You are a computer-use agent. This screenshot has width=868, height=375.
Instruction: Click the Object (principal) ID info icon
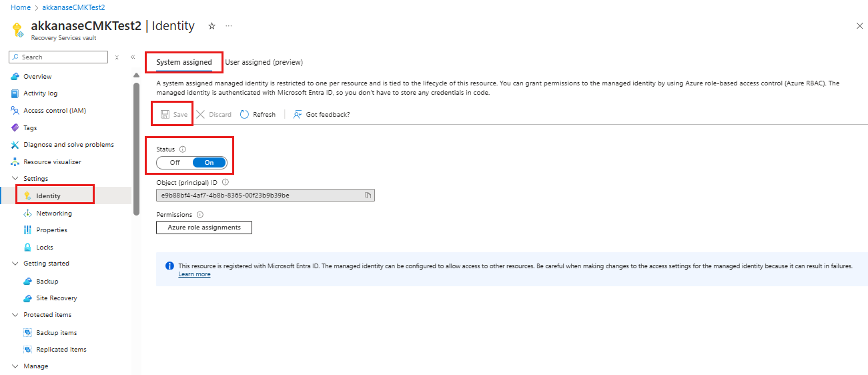[x=226, y=181]
